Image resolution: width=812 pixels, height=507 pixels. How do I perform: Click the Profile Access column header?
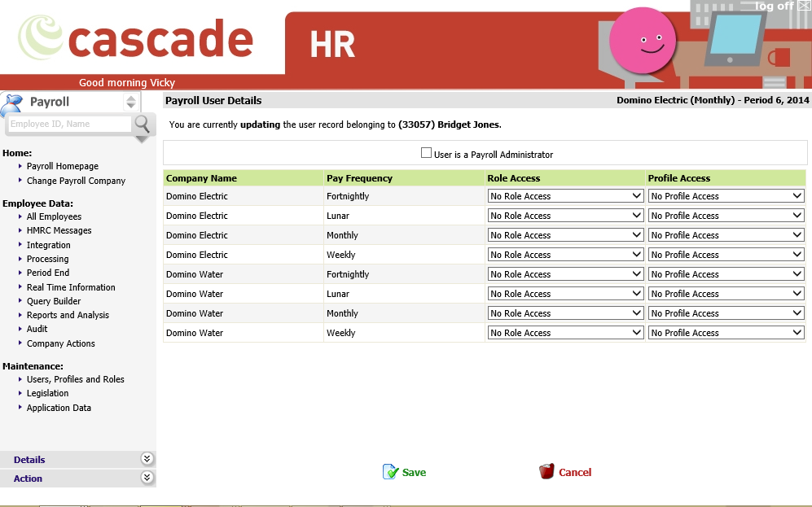point(679,178)
